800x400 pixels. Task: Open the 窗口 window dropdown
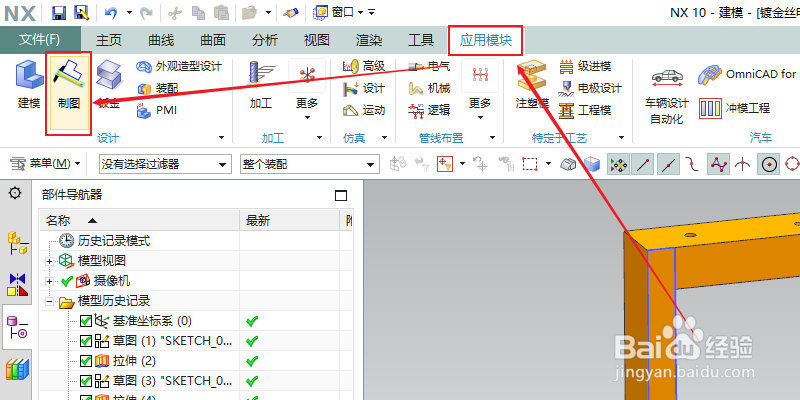point(343,12)
